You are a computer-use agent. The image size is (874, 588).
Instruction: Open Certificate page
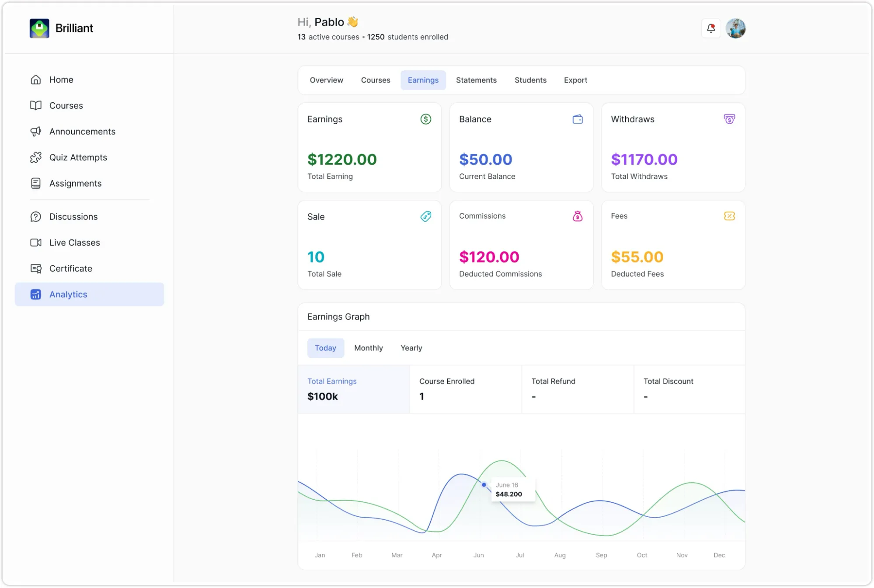(90, 268)
